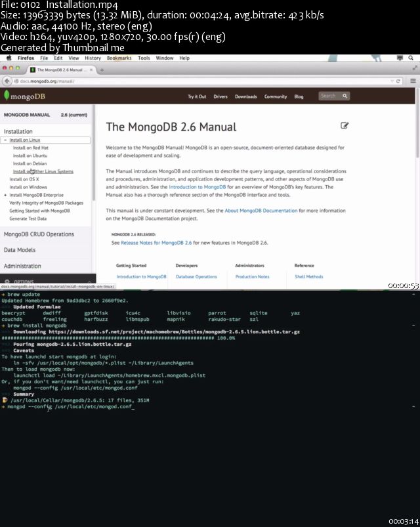Open the File menu
Image resolution: width=420 pixels, height=527 pixels.
pyautogui.click(x=44, y=58)
